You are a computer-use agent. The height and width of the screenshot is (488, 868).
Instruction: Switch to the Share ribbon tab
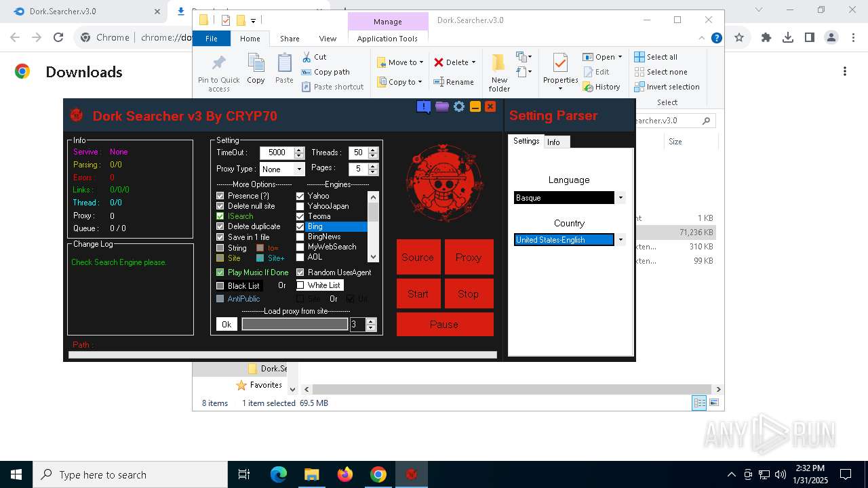tap(290, 39)
